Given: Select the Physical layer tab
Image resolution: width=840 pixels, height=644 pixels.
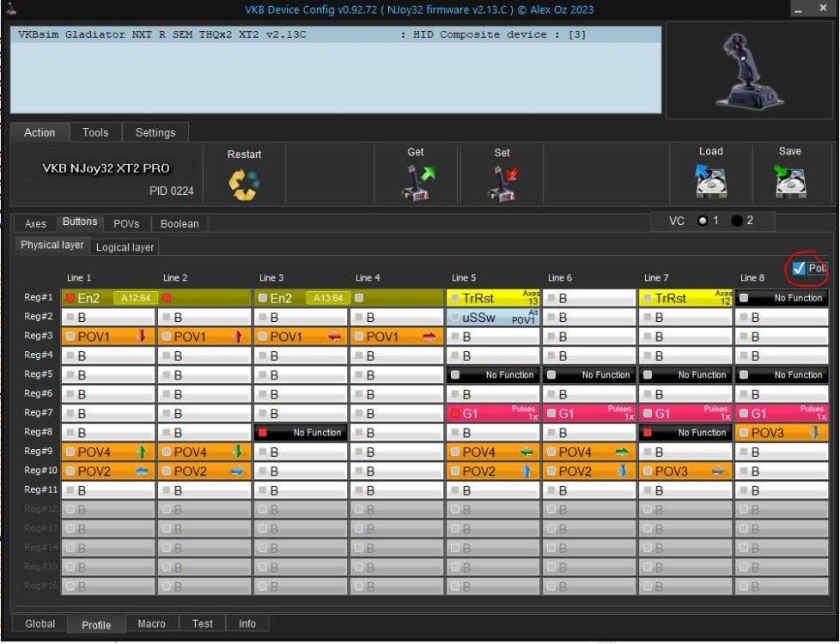Looking at the screenshot, I should (52, 245).
